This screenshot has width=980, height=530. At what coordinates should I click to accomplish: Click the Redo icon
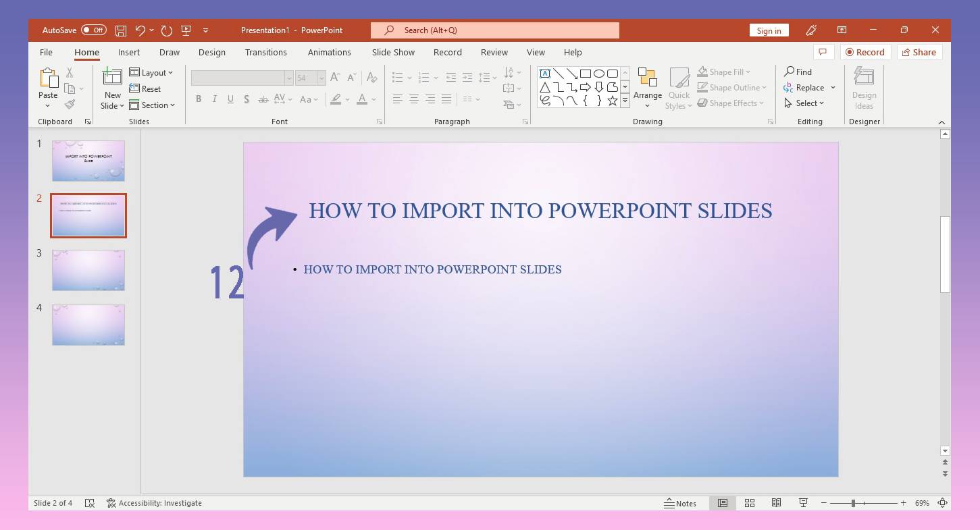[167, 30]
